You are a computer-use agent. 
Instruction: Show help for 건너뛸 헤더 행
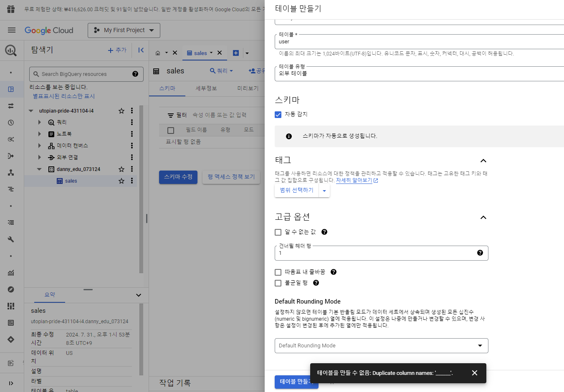click(x=480, y=253)
